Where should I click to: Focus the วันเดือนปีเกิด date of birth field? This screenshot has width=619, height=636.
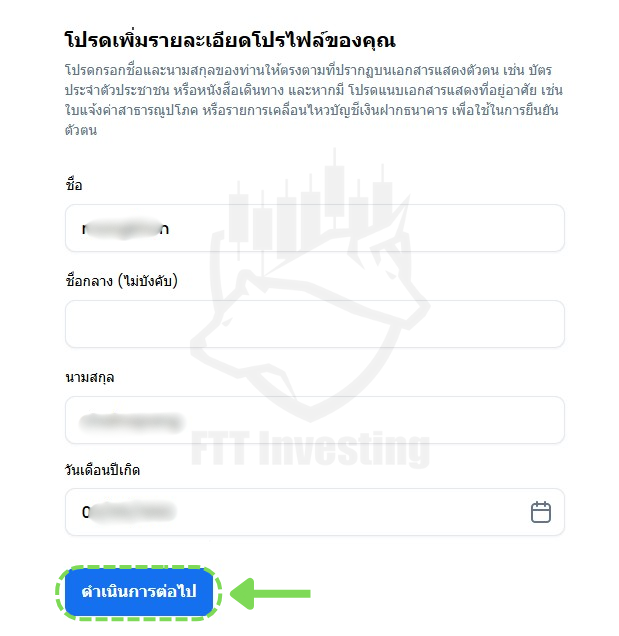pyautogui.click(x=315, y=512)
